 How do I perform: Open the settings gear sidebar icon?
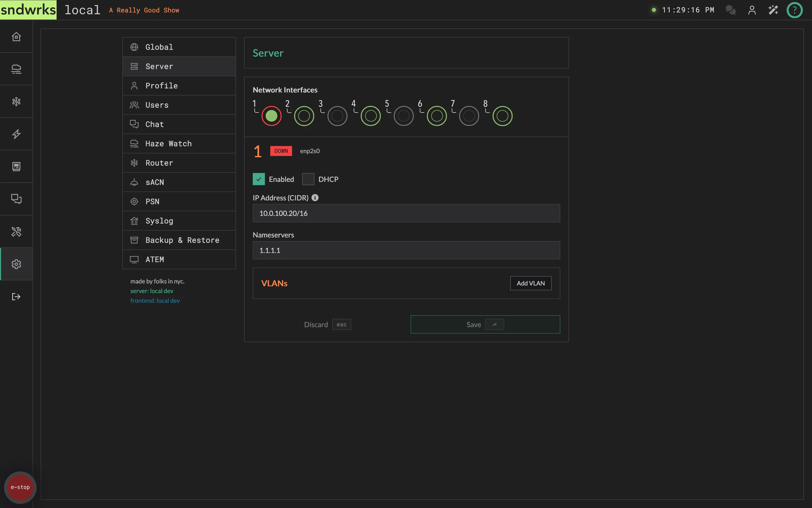[16, 264]
